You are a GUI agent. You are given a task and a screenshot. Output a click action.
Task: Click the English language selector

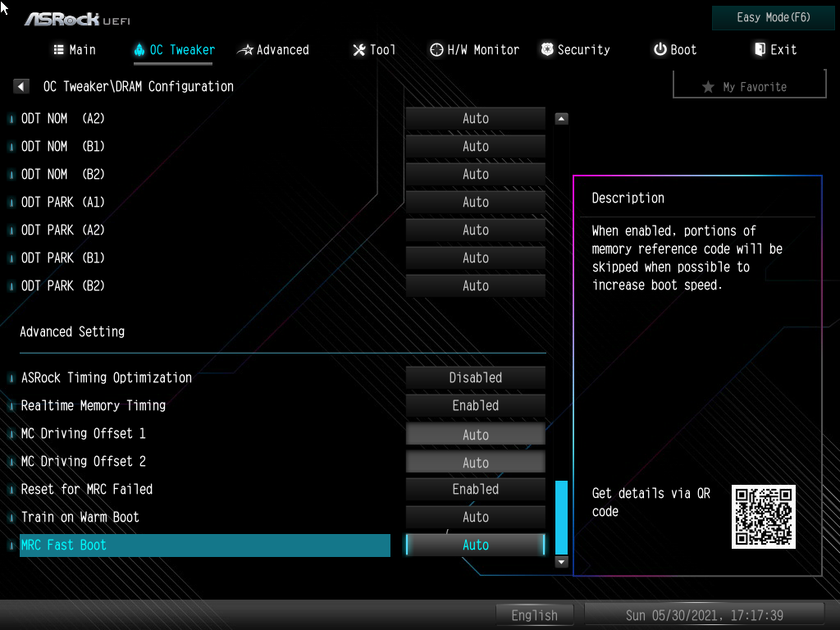[x=534, y=614]
